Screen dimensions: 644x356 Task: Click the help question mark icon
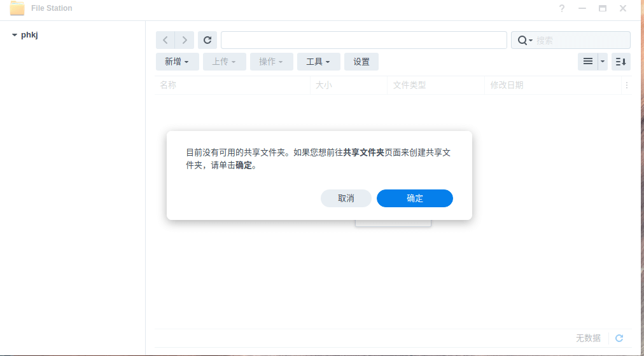tap(562, 8)
